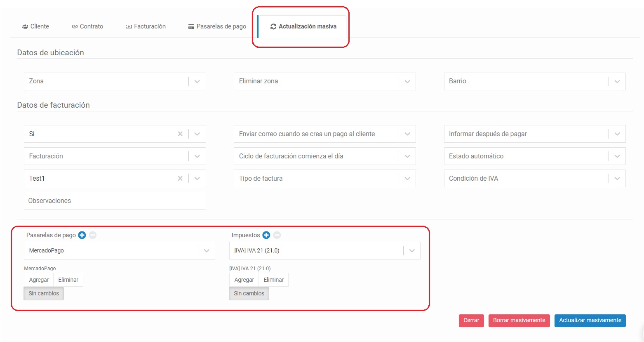Click the Contrato tab's handshake icon
The image size is (644, 342).
click(75, 26)
